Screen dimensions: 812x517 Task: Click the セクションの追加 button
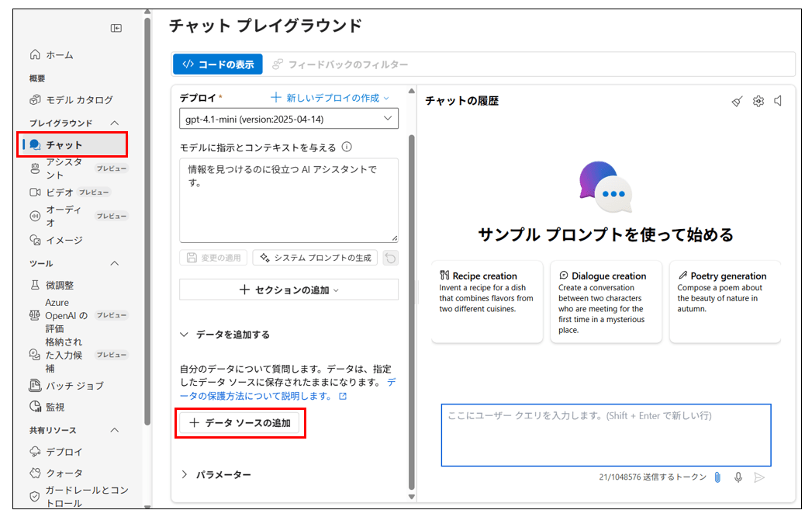(x=289, y=290)
